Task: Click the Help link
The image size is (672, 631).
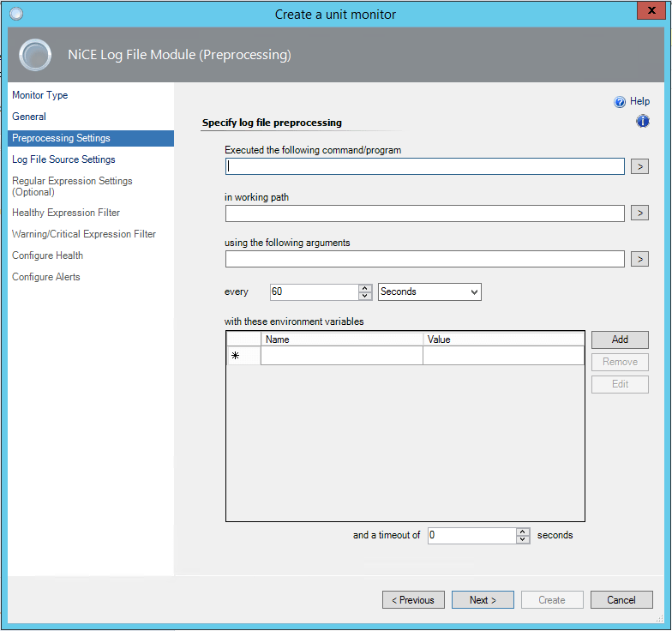Action: click(639, 101)
